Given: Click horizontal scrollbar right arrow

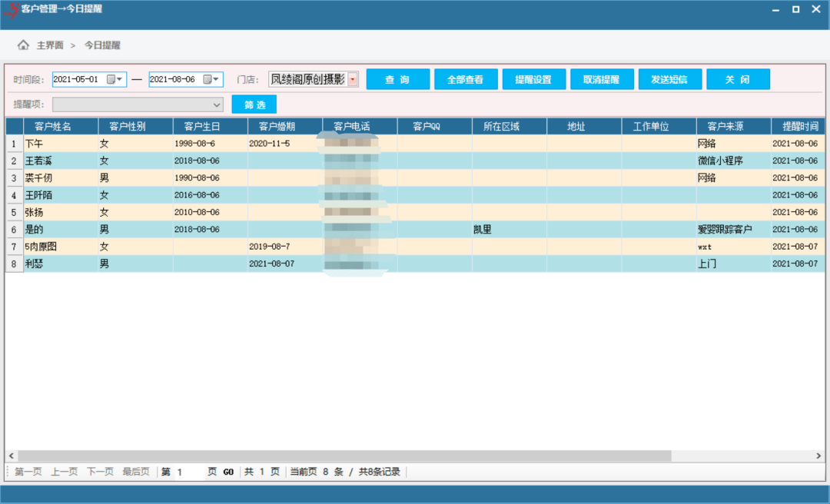Looking at the screenshot, I should pos(818,456).
